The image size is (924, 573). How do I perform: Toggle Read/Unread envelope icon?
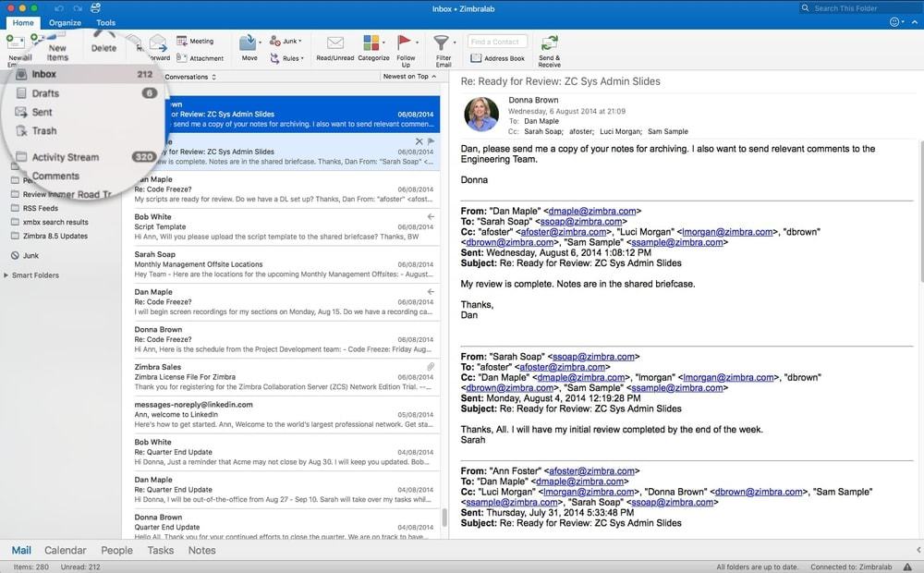[x=335, y=43]
